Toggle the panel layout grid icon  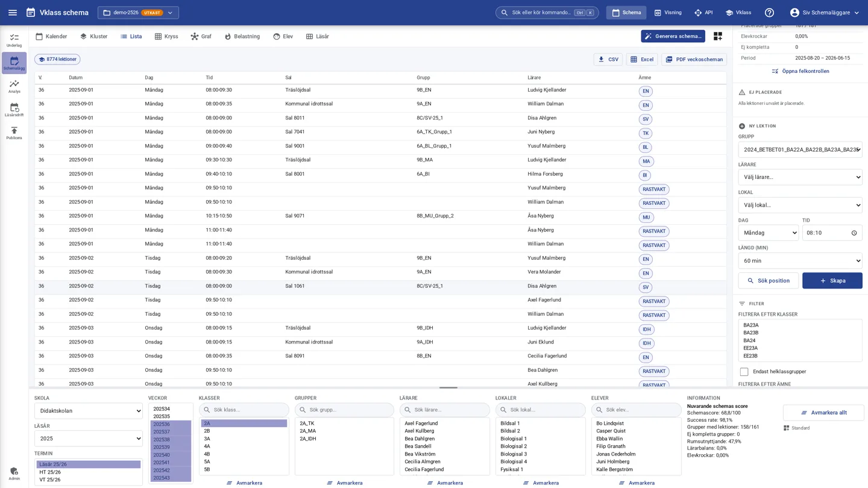pos(717,36)
